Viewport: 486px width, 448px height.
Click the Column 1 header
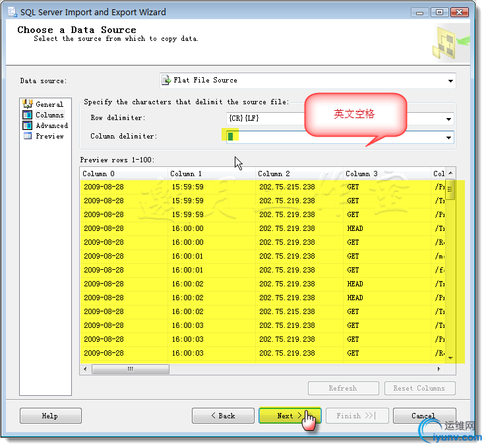coord(212,174)
